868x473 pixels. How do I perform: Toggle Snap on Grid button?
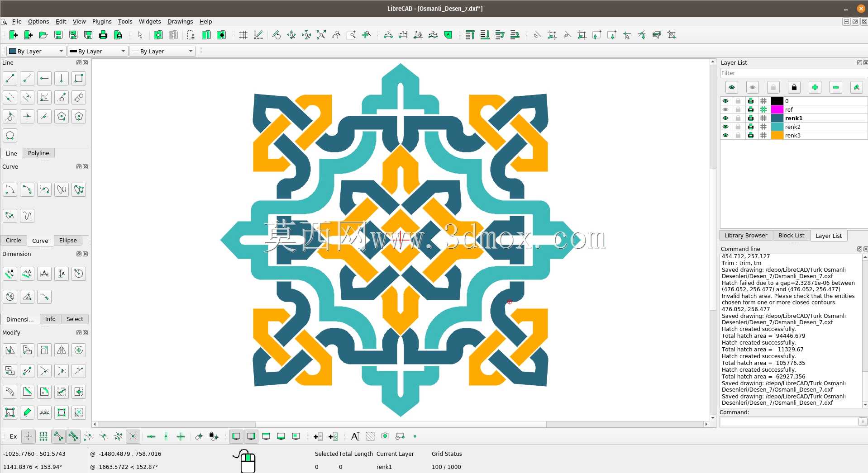(x=43, y=436)
